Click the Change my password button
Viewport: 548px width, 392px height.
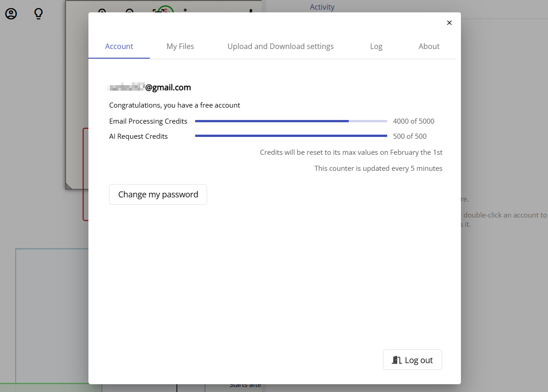click(x=158, y=194)
